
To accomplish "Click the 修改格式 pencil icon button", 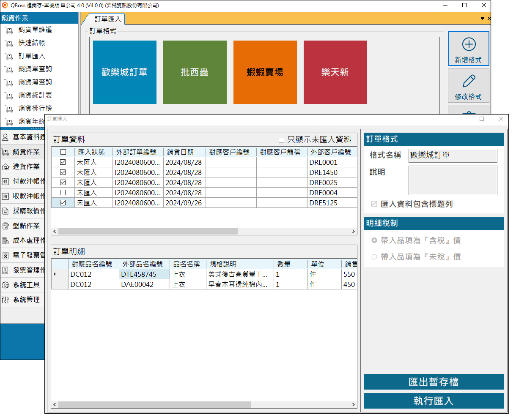I will pyautogui.click(x=469, y=85).
